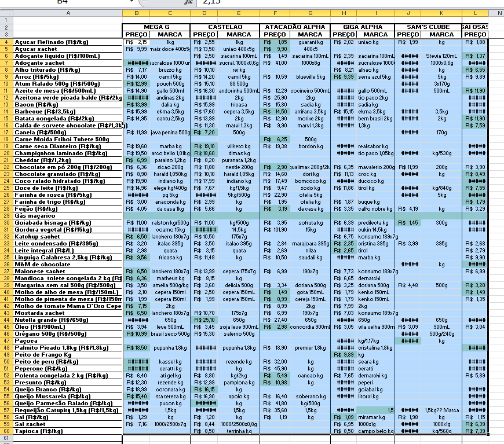
Task: Click the MEGA G store heading cell
Action: click(156, 27)
